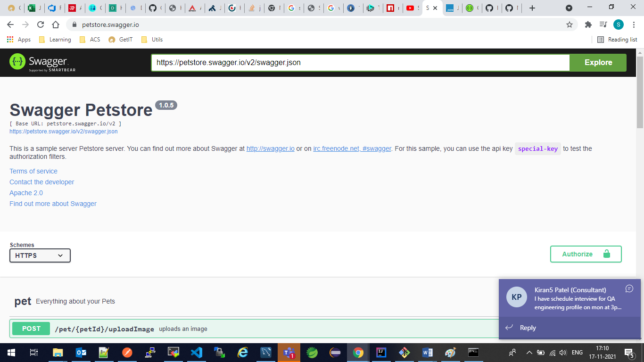
Task: Switch to the YouTube browser tab
Action: pos(411,8)
